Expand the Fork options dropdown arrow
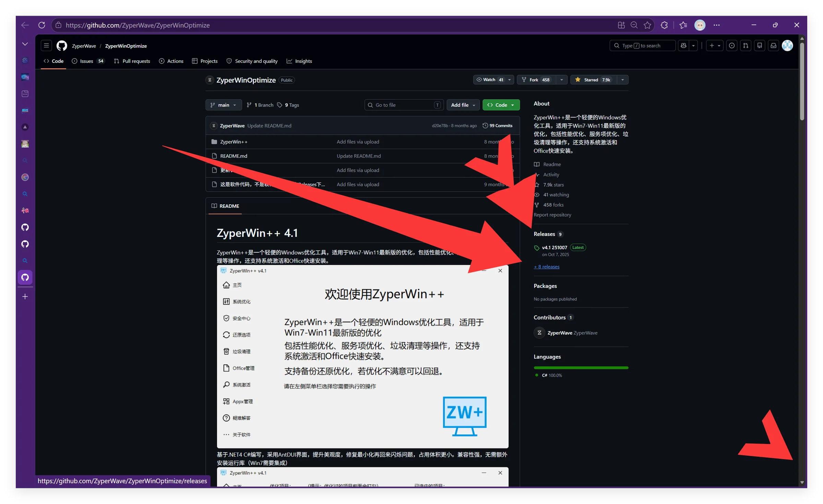The image size is (823, 504). (561, 80)
